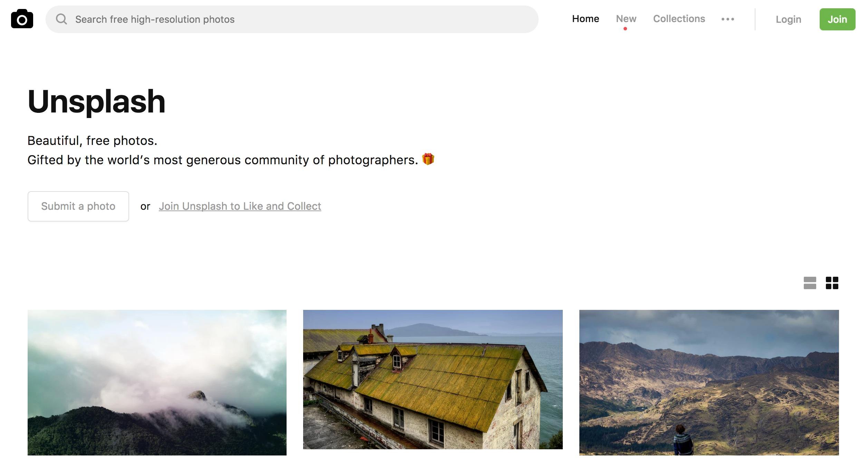The image size is (868, 461).
Task: Click the "Beautiful, free photos." text
Action: 92,140
